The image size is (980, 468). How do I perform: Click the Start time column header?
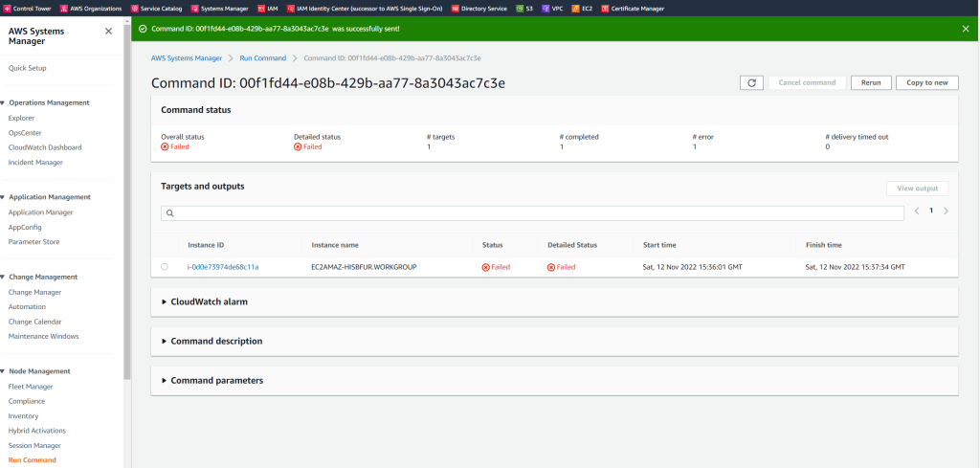(x=659, y=245)
